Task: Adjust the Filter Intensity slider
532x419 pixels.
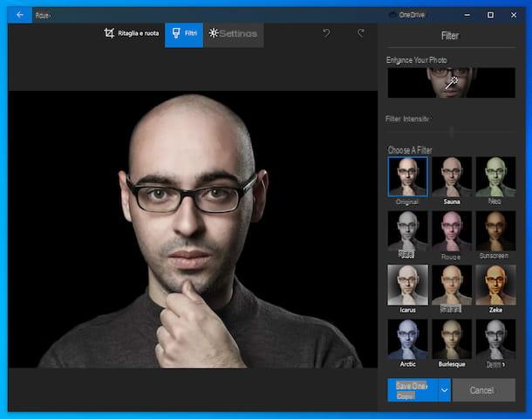Action: coord(451,132)
